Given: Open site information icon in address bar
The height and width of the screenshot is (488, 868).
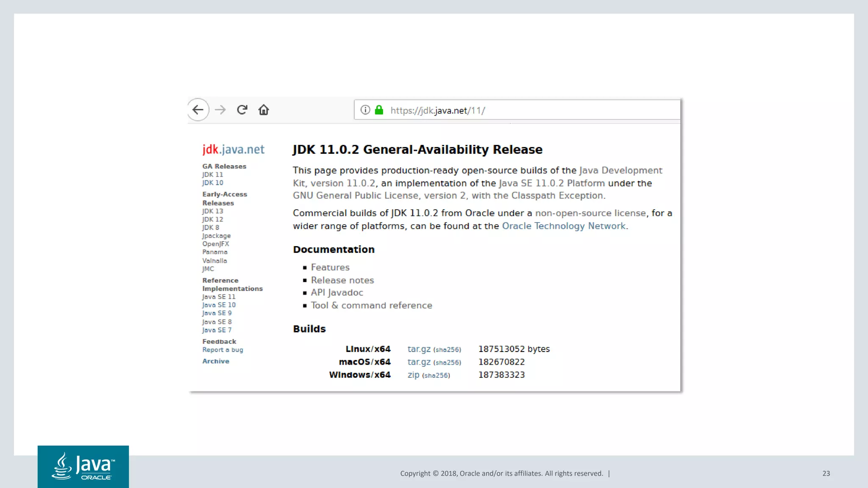Looking at the screenshot, I should coord(365,110).
